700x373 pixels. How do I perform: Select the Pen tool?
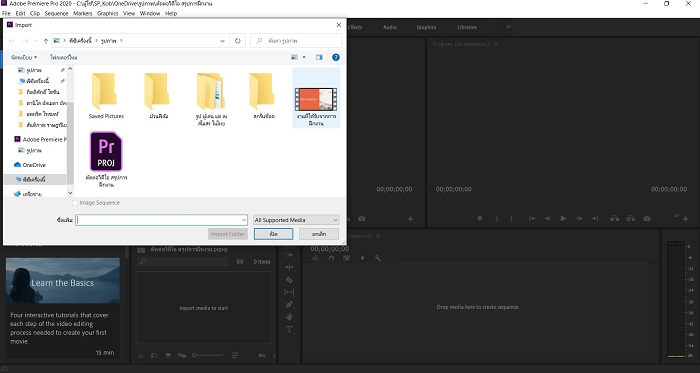[x=289, y=304]
